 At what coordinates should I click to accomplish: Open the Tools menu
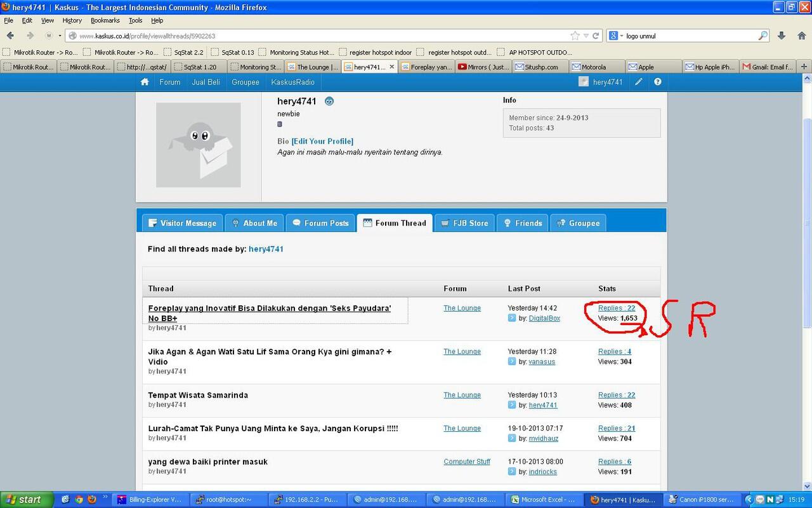point(136,20)
